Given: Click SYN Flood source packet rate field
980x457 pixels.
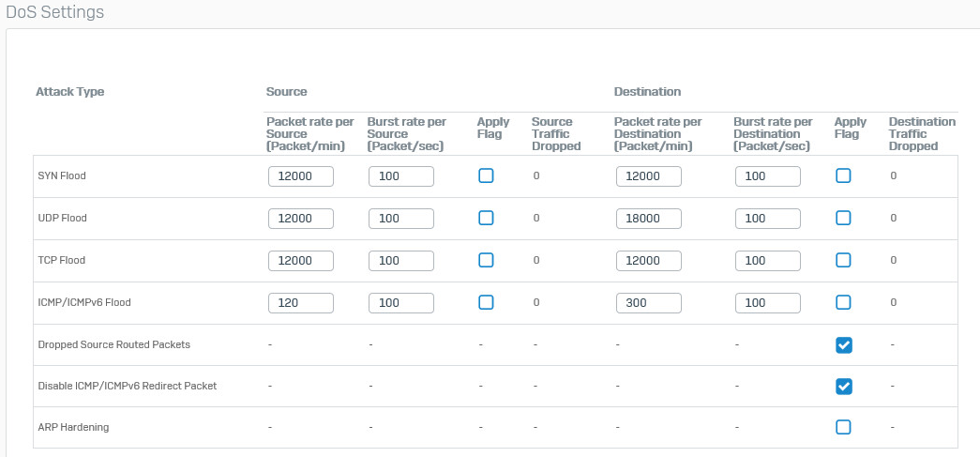Looking at the screenshot, I should coord(301,176).
